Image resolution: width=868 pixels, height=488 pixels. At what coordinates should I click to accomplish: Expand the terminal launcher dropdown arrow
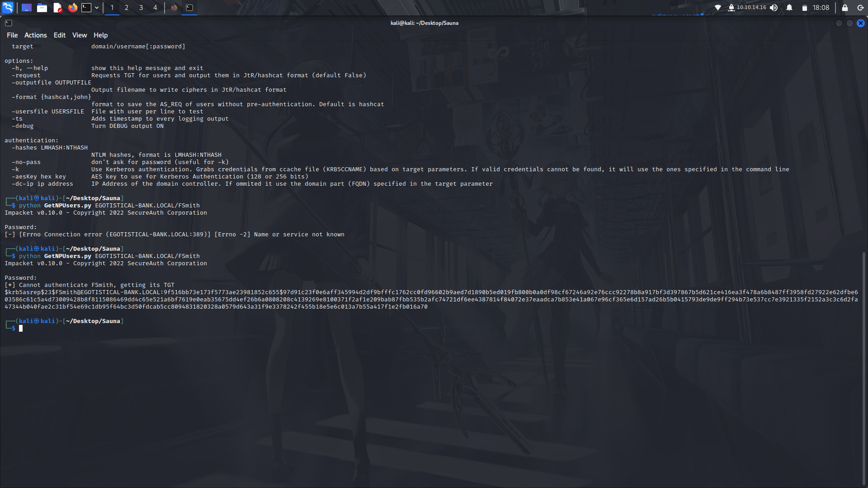[x=97, y=7]
